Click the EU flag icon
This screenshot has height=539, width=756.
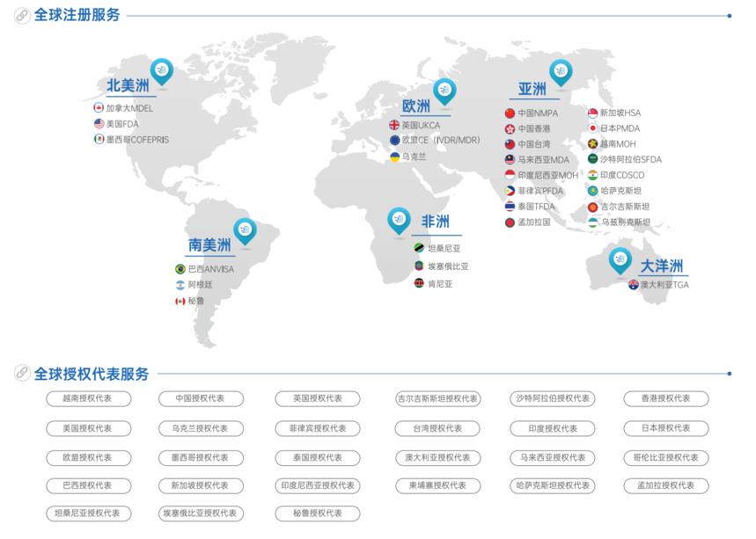394,140
